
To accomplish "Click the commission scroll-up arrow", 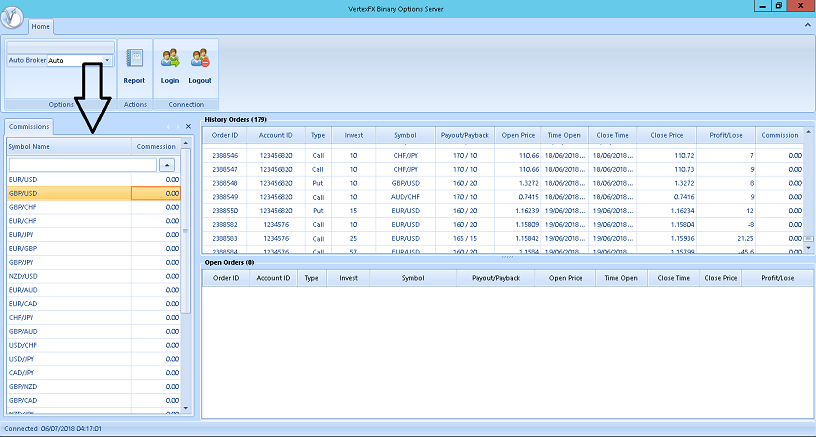I will (186, 143).
